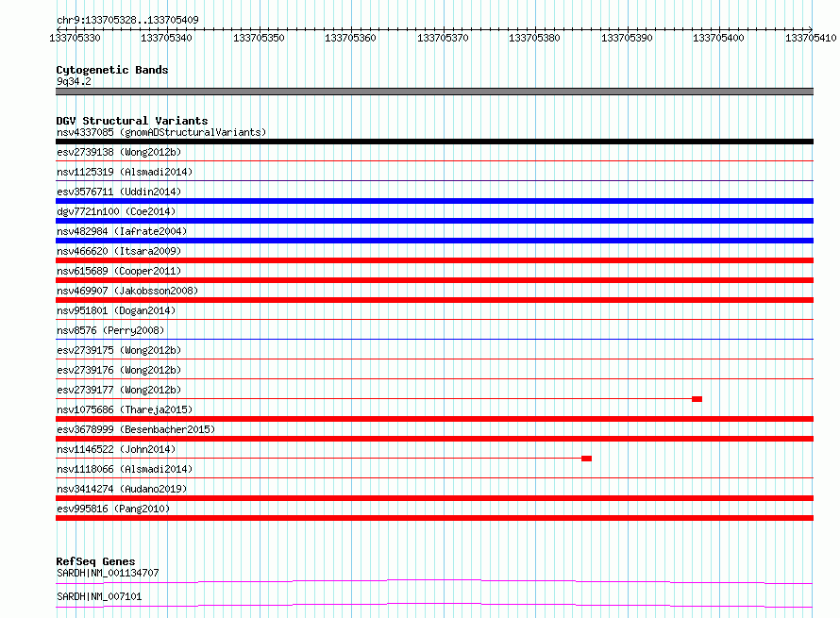Screen dimensions: 840x618
Task: Click the red bar under esv995816
Action: pyautogui.click(x=434, y=518)
